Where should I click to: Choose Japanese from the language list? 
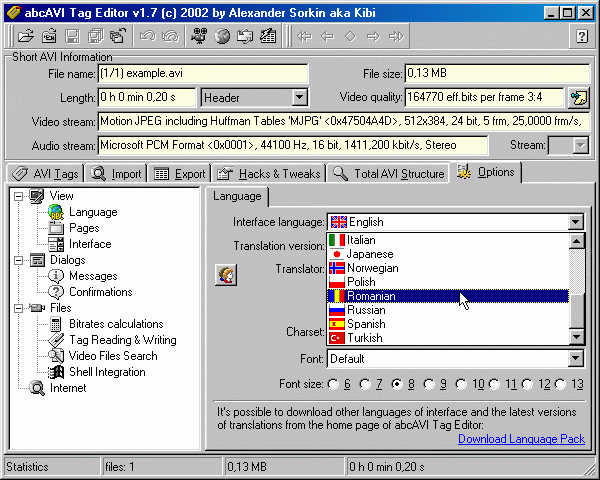pyautogui.click(x=448, y=254)
